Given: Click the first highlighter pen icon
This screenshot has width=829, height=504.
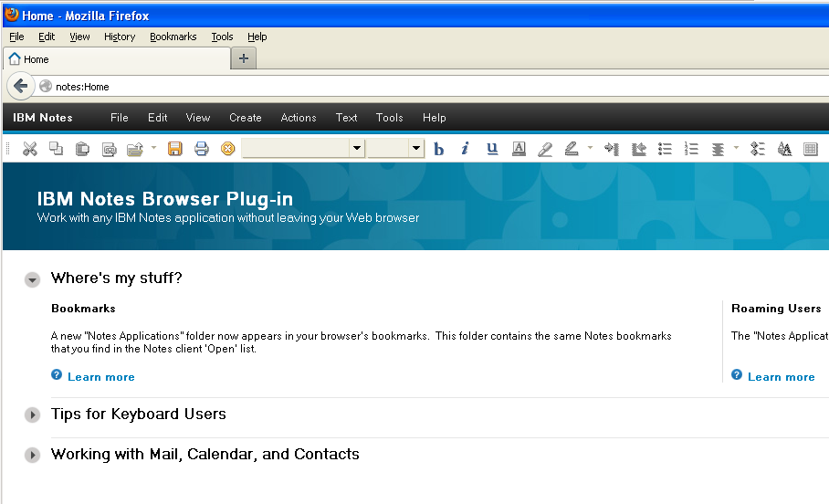Looking at the screenshot, I should tap(545, 150).
